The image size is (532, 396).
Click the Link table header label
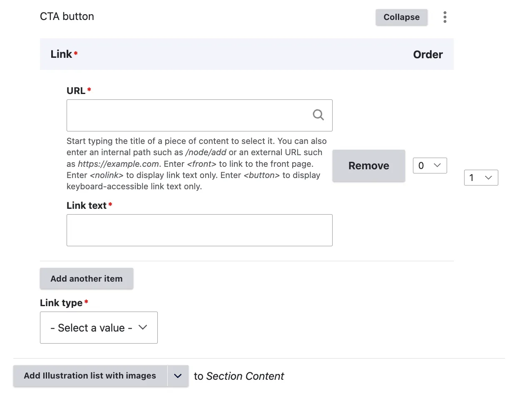click(61, 54)
